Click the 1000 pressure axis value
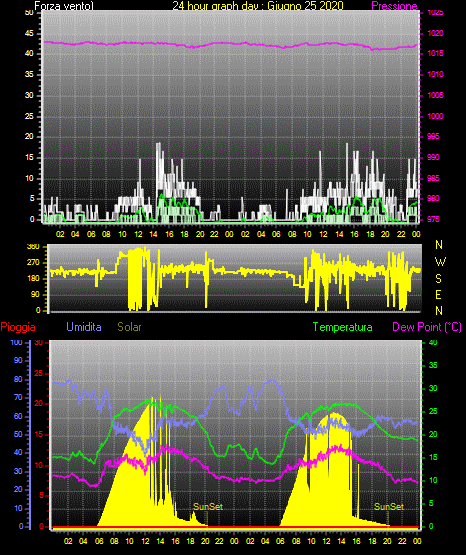 pos(435,116)
